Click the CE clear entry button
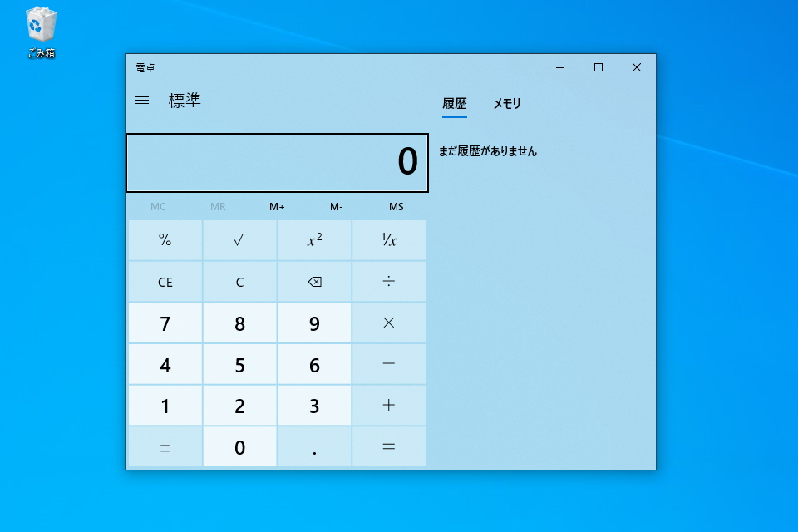The width and height of the screenshot is (798, 532). pos(165,281)
